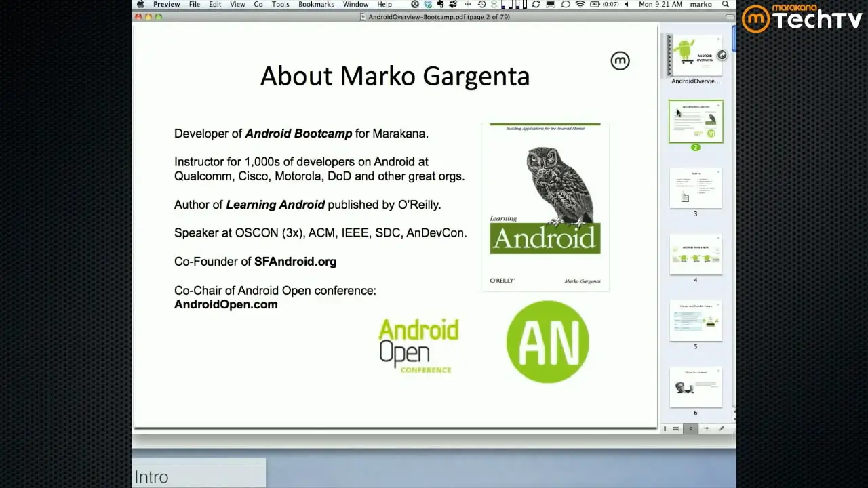The image size is (868, 488).
Task: Click the chat bubble menu bar icon
Action: click(565, 4)
